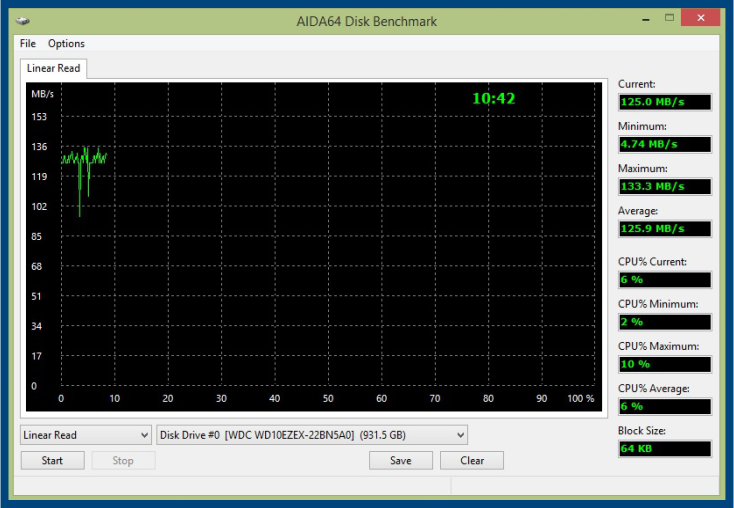
Task: Click the Stop button
Action: [123, 461]
